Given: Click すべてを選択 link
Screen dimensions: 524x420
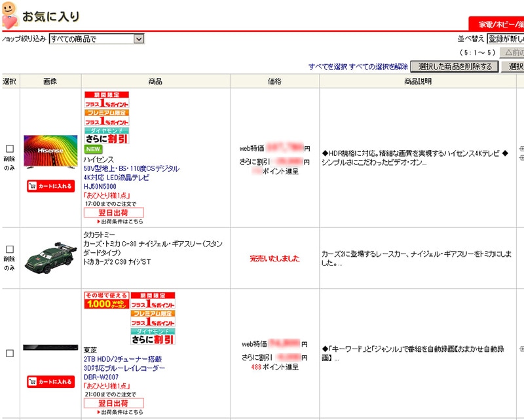Looking at the screenshot, I should [327, 67].
